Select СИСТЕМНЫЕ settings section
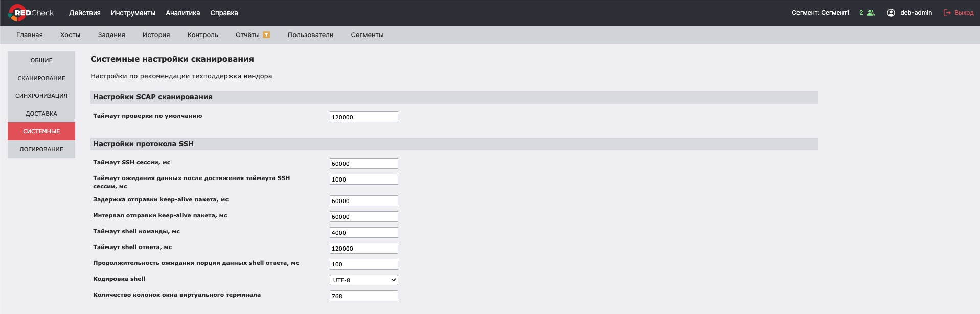This screenshot has height=314, width=980. tap(41, 131)
